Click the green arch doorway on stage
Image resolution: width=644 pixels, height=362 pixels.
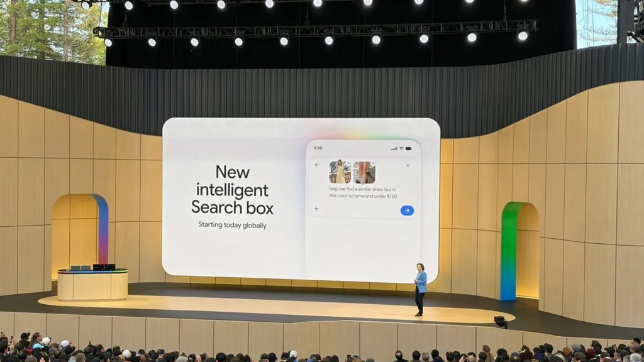[x=519, y=251]
